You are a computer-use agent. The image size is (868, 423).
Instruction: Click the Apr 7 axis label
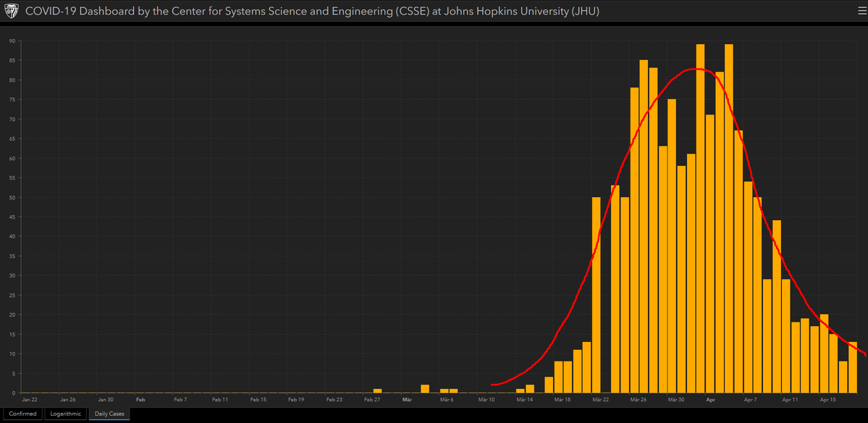click(x=751, y=399)
